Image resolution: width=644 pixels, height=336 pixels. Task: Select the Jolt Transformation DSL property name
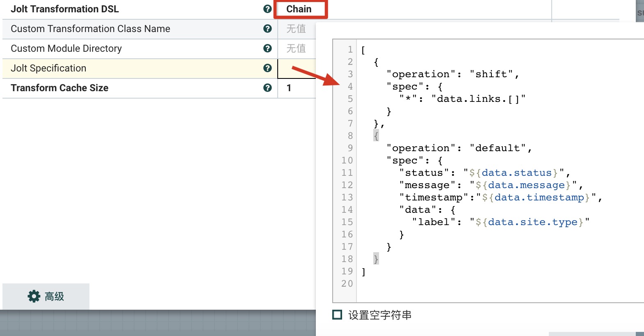pyautogui.click(x=65, y=9)
